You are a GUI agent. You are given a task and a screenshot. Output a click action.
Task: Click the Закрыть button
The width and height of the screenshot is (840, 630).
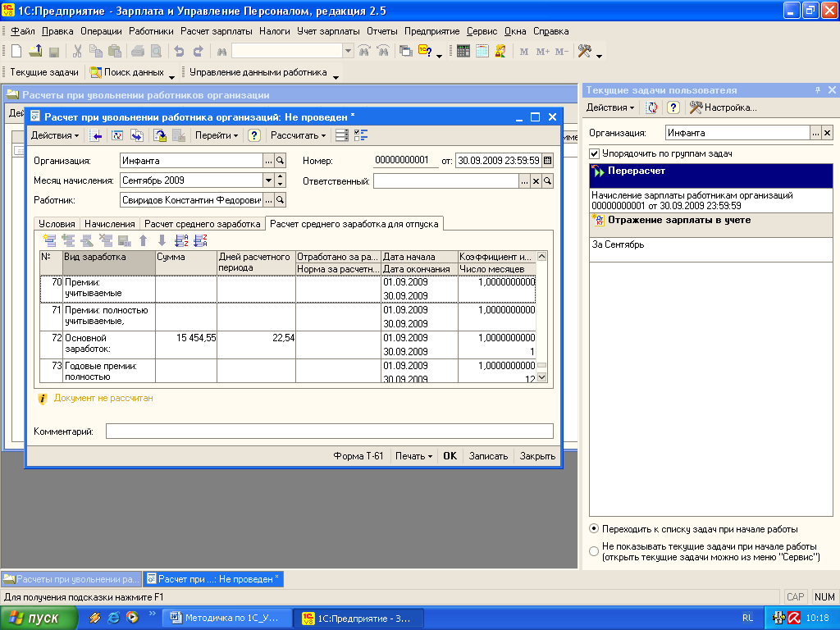(x=537, y=456)
